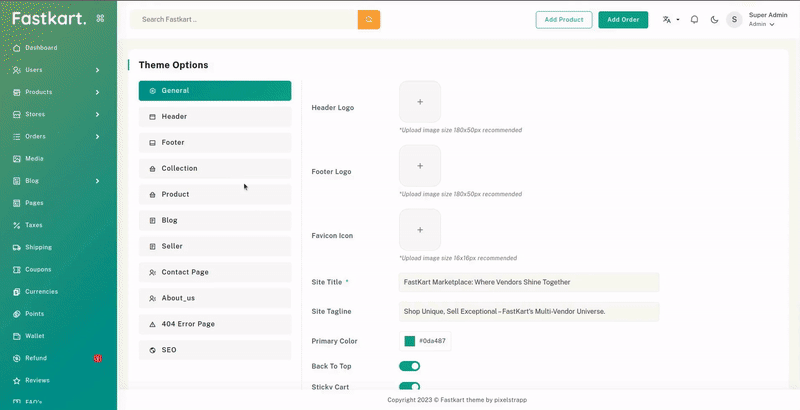This screenshot has width=800, height=410.
Task: Switch to the Header theme tab
Action: [x=215, y=117]
